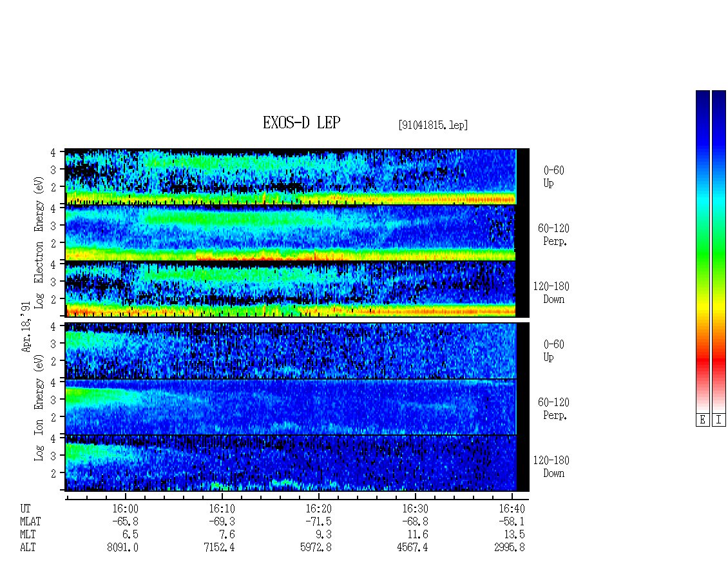The height and width of the screenshot is (564, 728).
Task: Click the I label box under the color bar
Action: [x=719, y=420]
